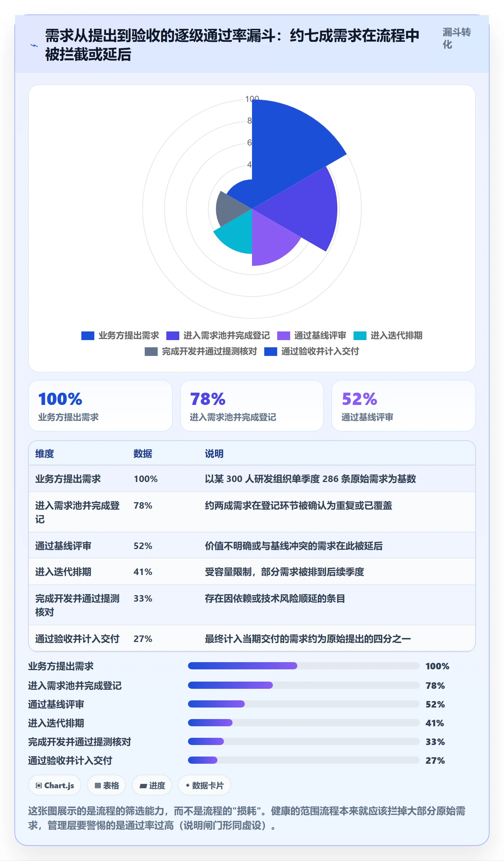Select the 通过验收并计入交付 cell in the table
The width and height of the screenshot is (504, 861).
[77, 639]
